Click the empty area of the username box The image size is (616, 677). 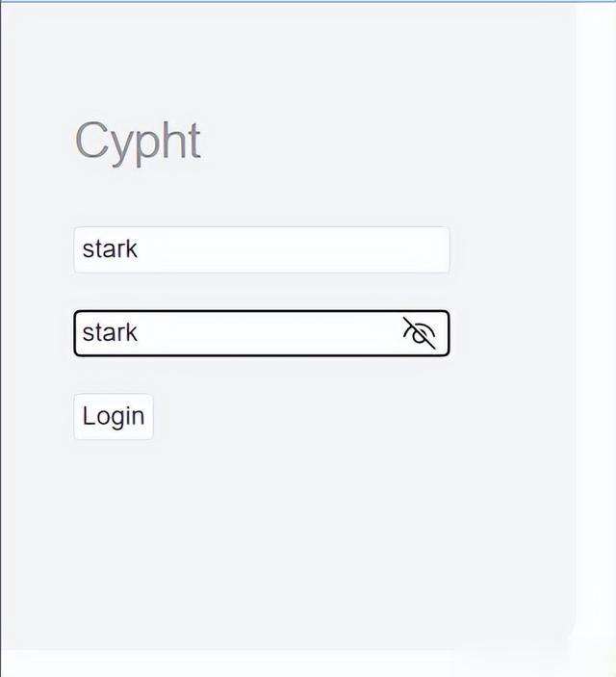click(x=294, y=249)
